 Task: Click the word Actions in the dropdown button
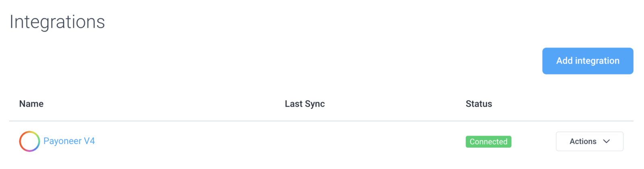(x=583, y=141)
